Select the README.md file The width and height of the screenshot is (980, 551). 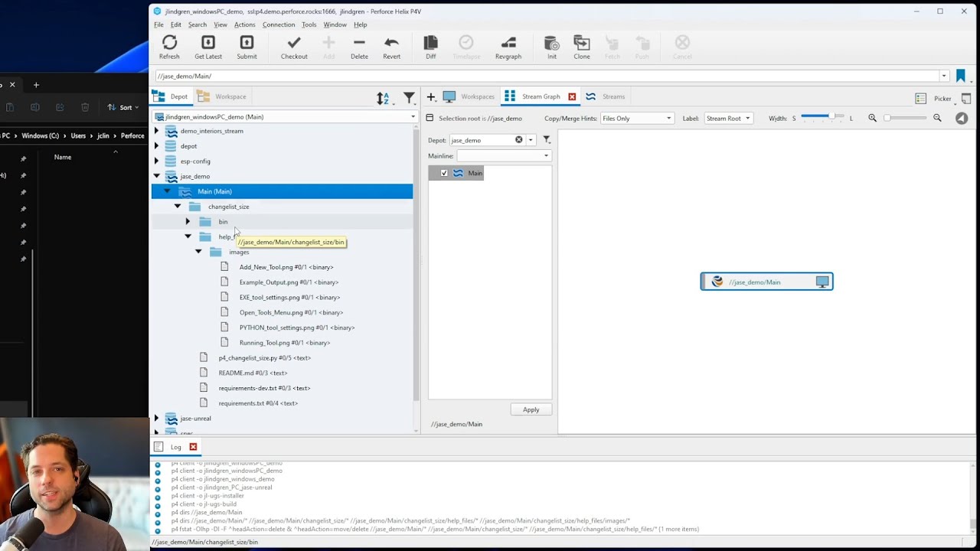pyautogui.click(x=253, y=373)
